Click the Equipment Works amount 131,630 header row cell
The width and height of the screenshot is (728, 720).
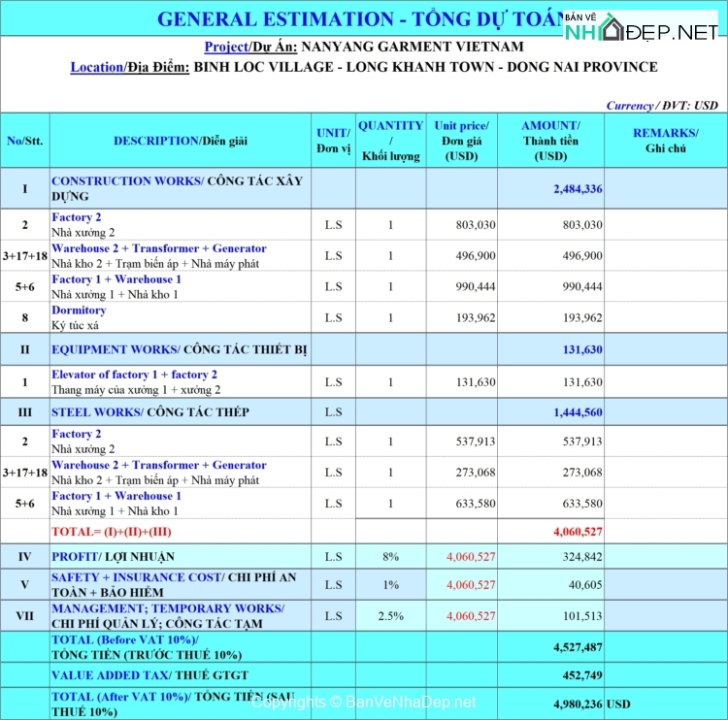click(550, 350)
